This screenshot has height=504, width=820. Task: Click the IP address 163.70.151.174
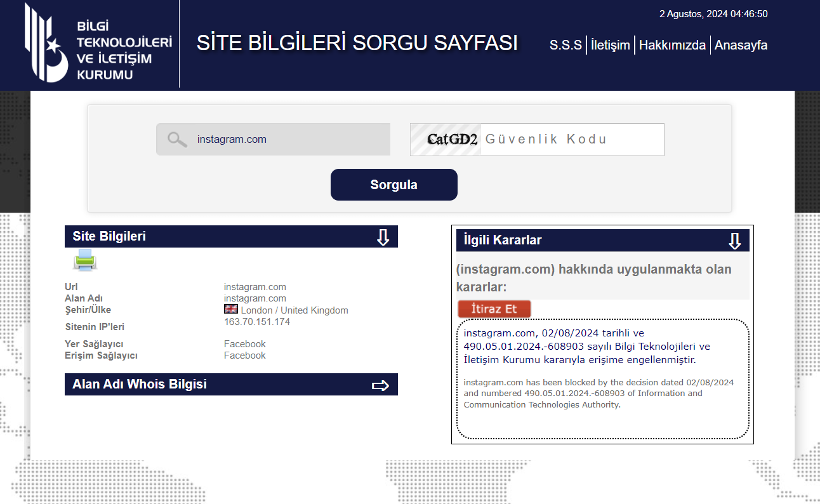257,322
